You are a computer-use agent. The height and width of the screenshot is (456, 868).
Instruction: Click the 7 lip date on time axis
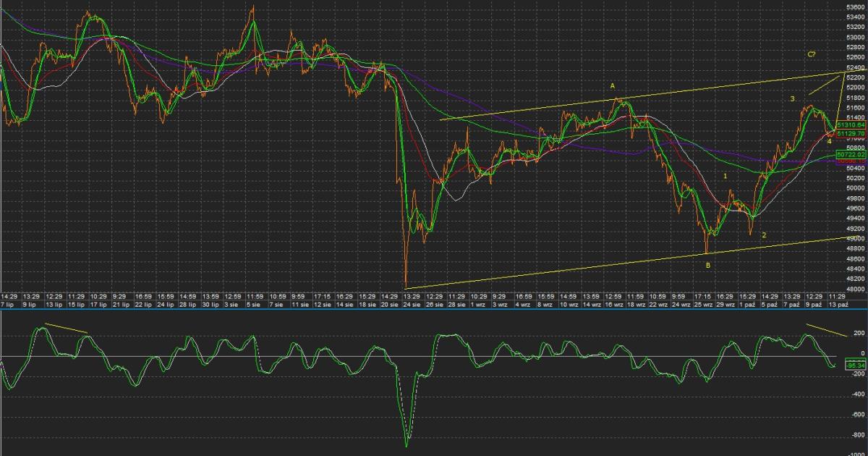pos(8,305)
